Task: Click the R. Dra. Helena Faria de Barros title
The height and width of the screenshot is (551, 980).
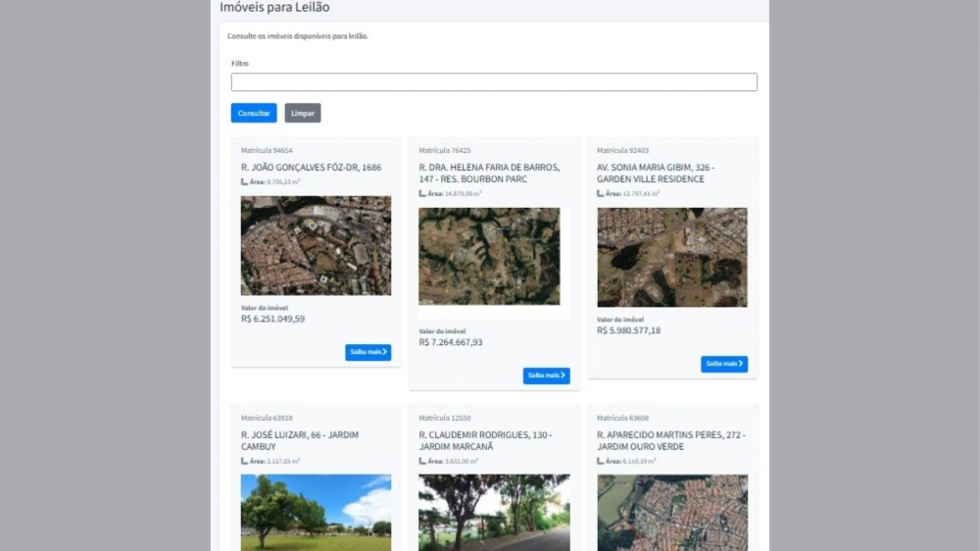Action: pos(489,174)
